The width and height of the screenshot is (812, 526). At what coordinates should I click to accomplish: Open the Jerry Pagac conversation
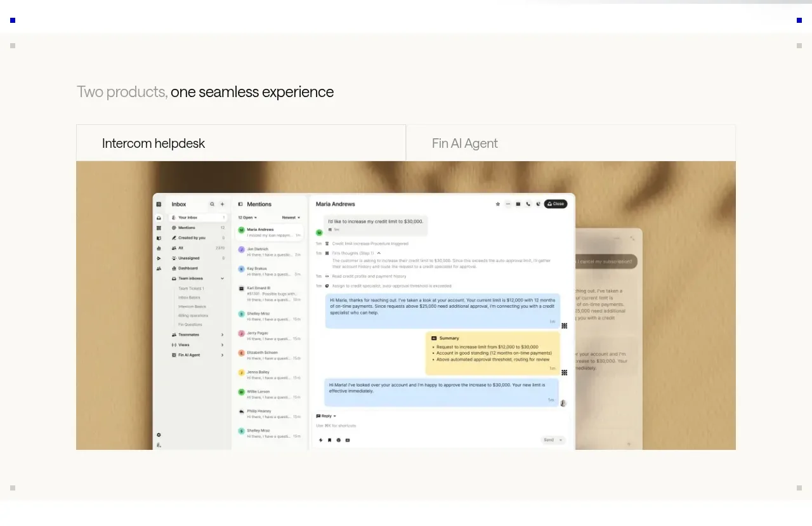[x=270, y=336]
